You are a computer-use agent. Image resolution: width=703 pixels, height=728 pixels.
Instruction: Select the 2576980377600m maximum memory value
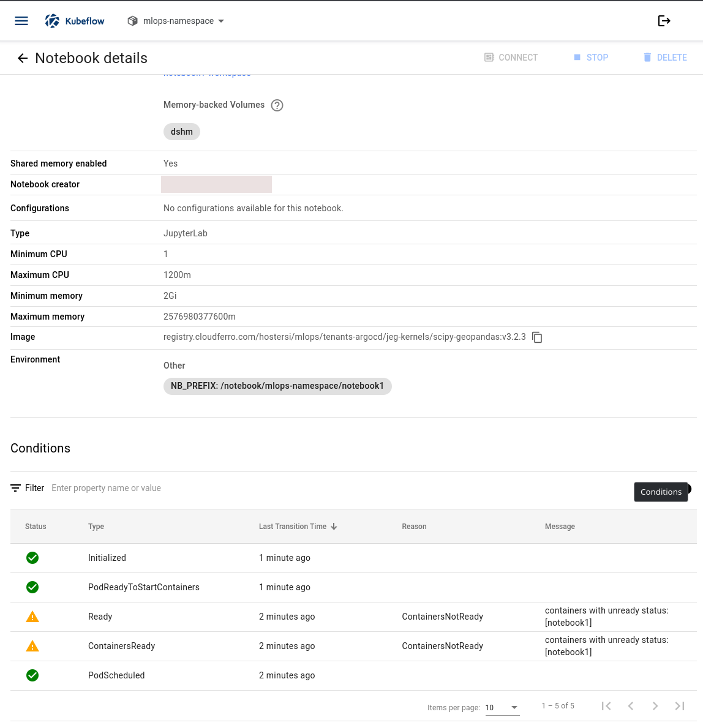pyautogui.click(x=199, y=317)
